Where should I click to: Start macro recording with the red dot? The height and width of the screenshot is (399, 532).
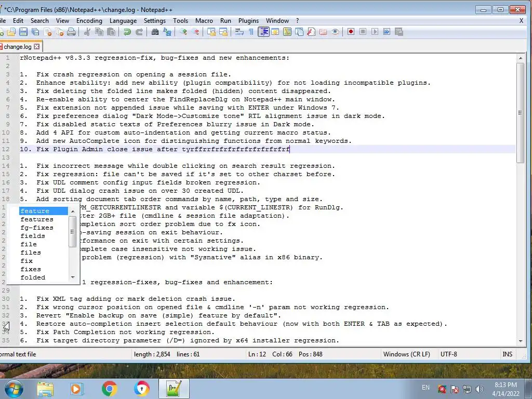tap(351, 32)
